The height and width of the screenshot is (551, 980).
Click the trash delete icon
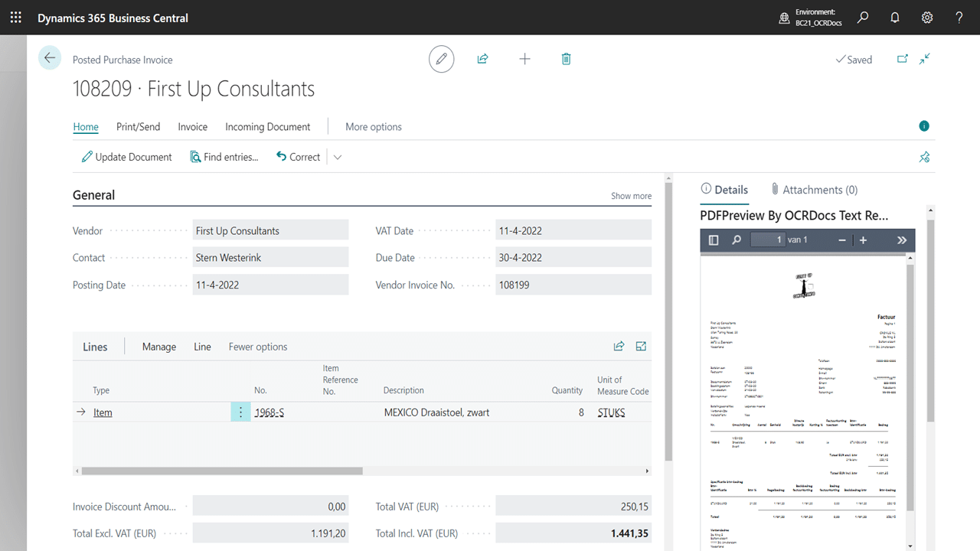[566, 59]
